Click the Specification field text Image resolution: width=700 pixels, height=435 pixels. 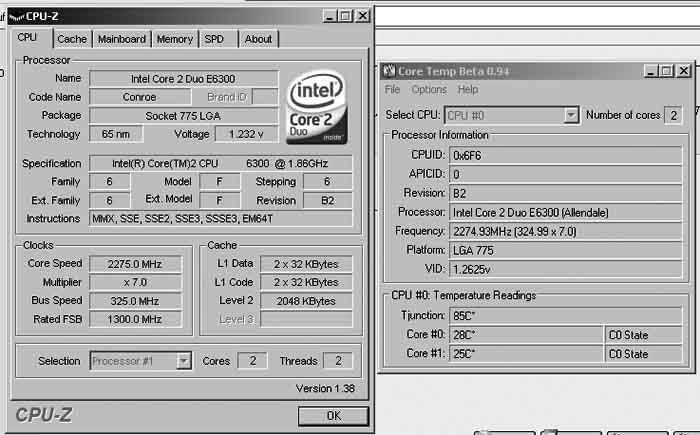coord(221,163)
